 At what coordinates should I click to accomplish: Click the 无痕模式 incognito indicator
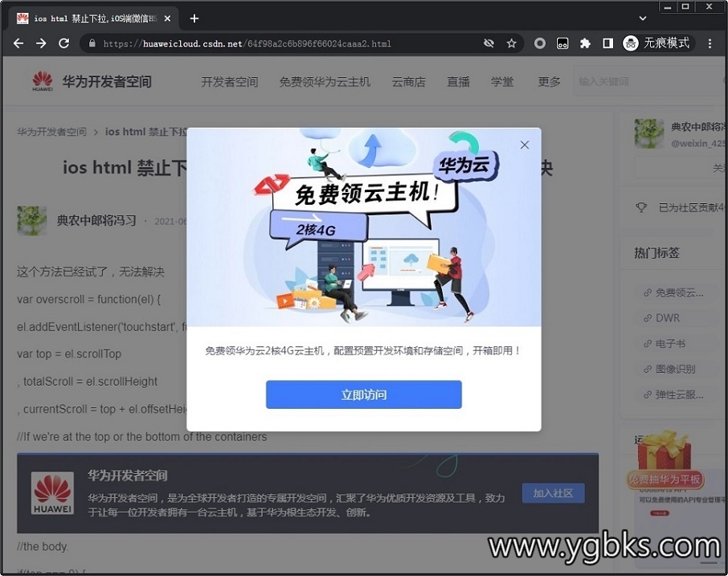tap(658, 43)
